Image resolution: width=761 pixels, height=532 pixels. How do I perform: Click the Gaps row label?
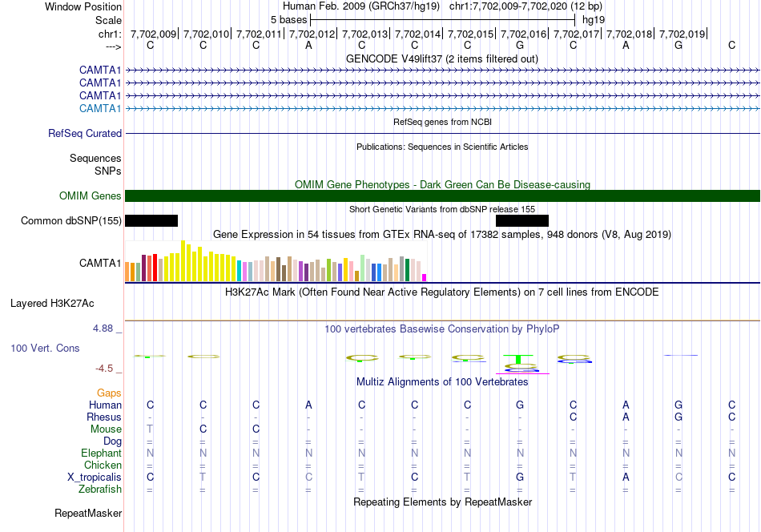[109, 393]
